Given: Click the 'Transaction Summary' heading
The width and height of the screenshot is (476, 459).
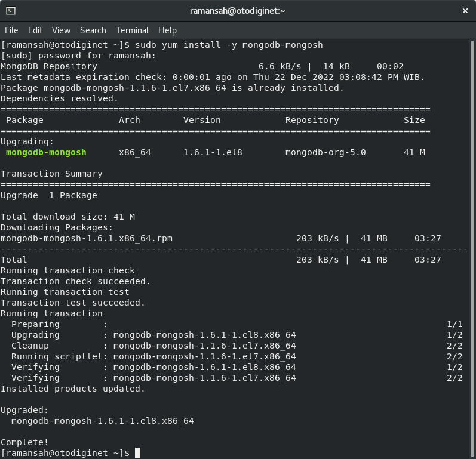Looking at the screenshot, I should (51, 174).
